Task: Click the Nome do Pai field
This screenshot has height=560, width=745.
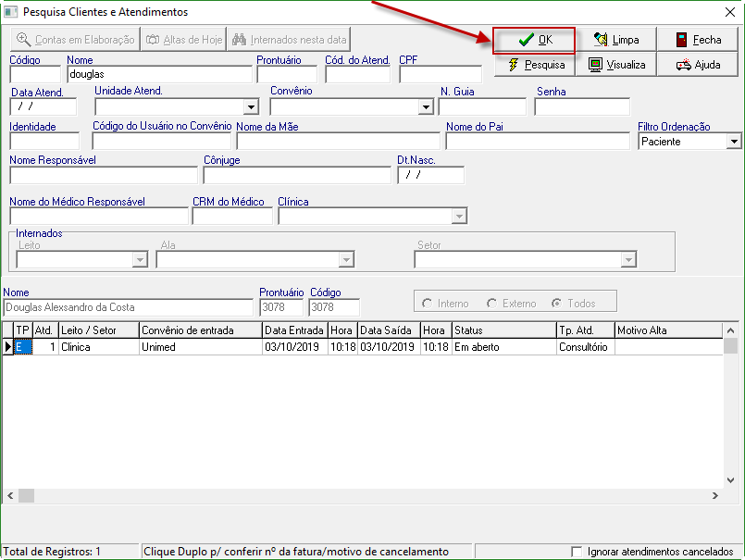Action: (538, 142)
